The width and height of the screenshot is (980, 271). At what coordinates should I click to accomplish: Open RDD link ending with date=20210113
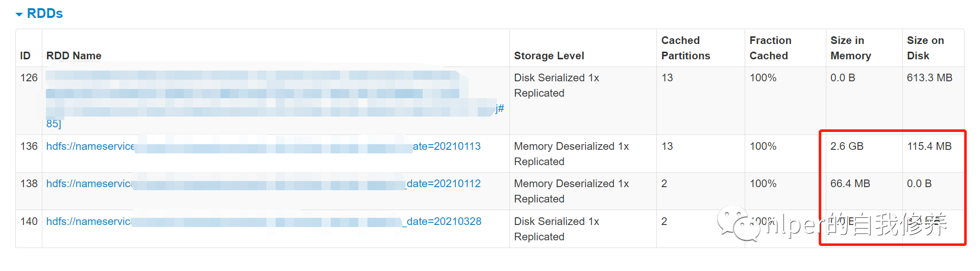coord(446,146)
